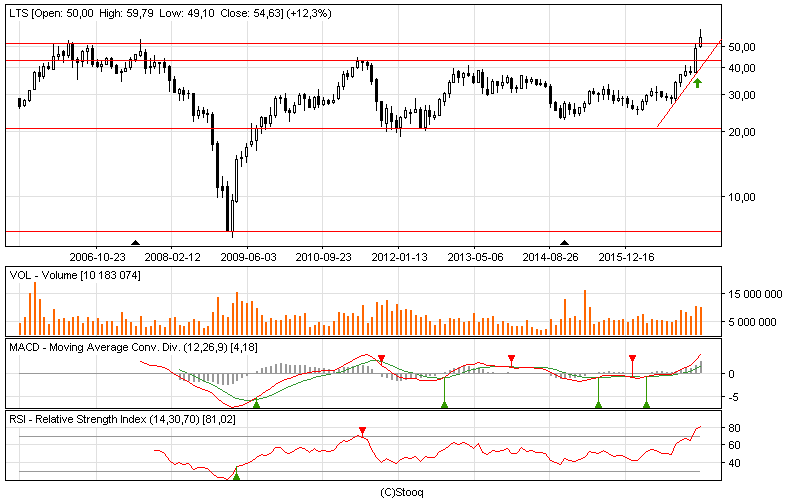Click the green RSI oversold triangle
The image size is (800, 500).
236,476
